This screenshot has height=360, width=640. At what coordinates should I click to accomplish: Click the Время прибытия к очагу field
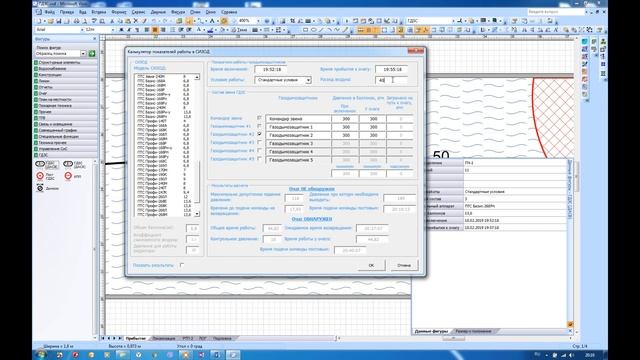coord(391,69)
